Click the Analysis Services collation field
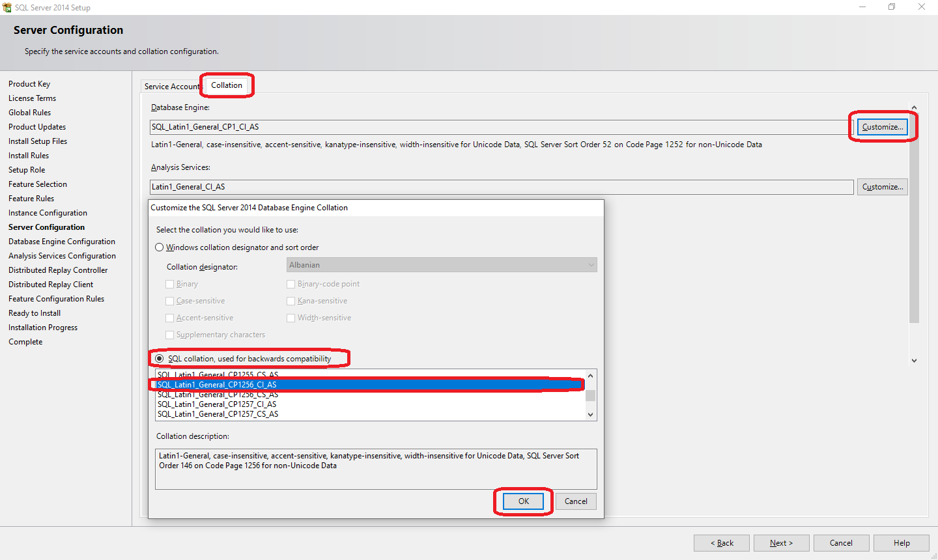The image size is (938, 560). pyautogui.click(x=502, y=187)
